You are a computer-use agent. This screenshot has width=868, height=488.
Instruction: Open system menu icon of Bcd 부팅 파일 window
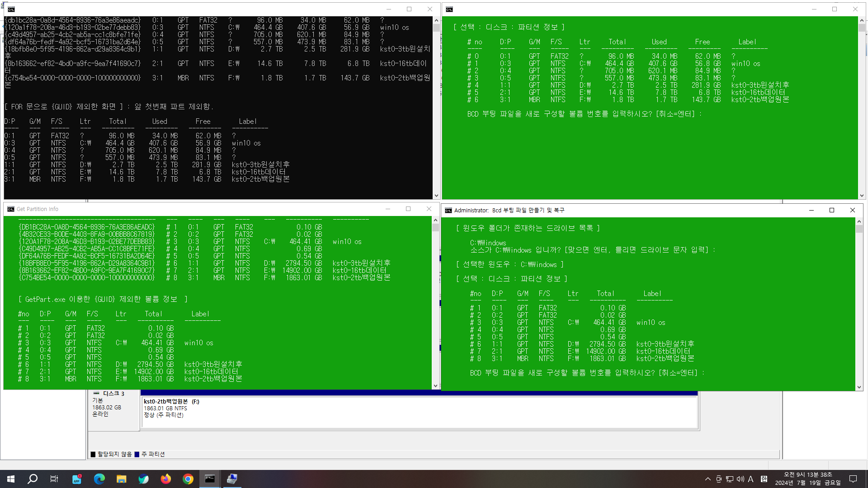[448, 210]
